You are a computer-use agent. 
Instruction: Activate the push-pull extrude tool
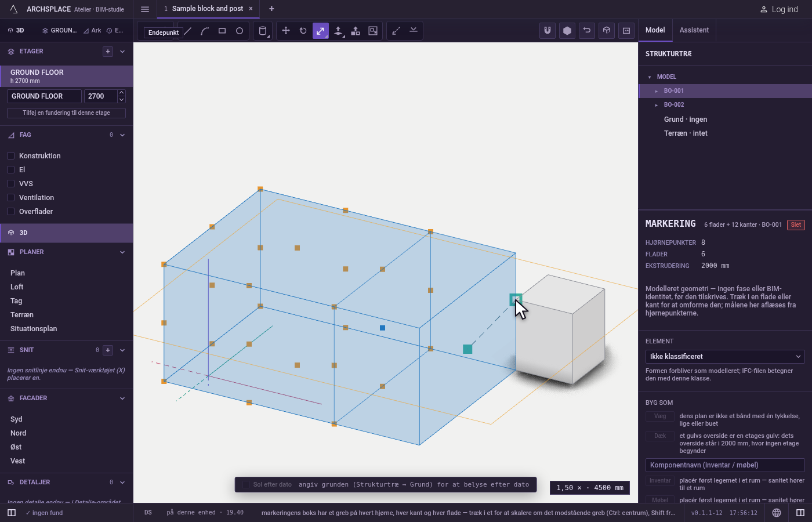point(338,31)
